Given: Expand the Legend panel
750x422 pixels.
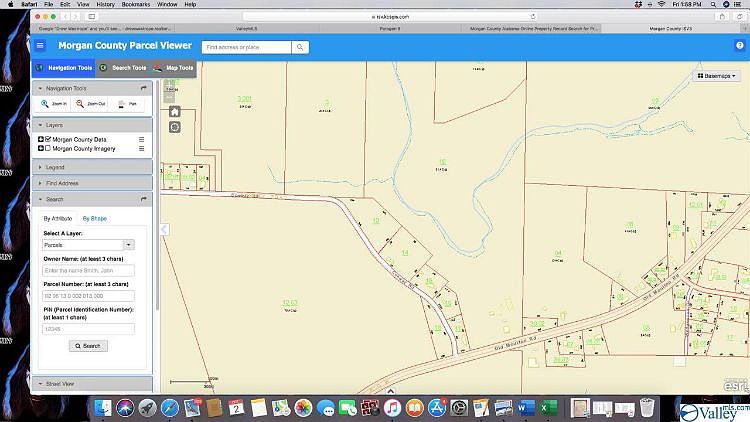Looking at the screenshot, I should [x=55, y=167].
